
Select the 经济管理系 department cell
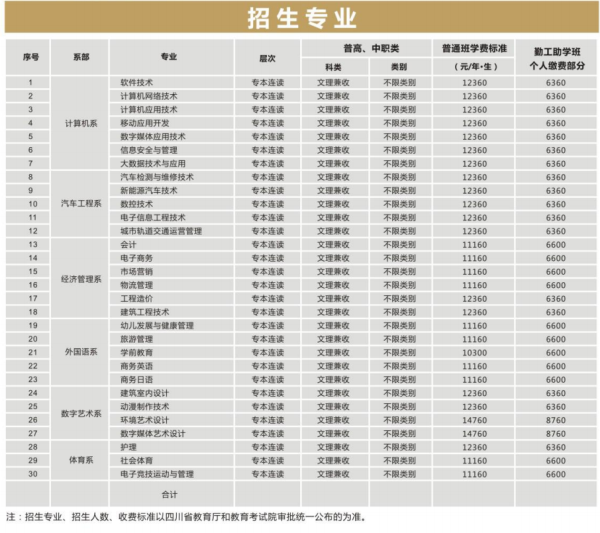click(x=80, y=279)
